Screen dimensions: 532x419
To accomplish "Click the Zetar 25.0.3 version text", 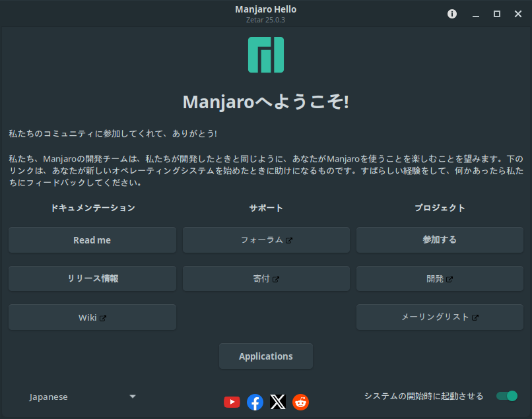I will point(265,20).
